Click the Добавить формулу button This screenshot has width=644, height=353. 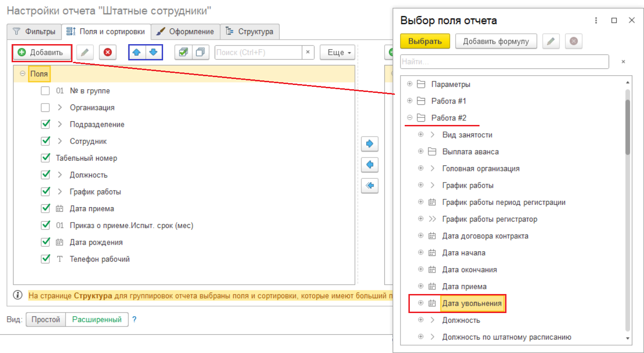pos(496,41)
